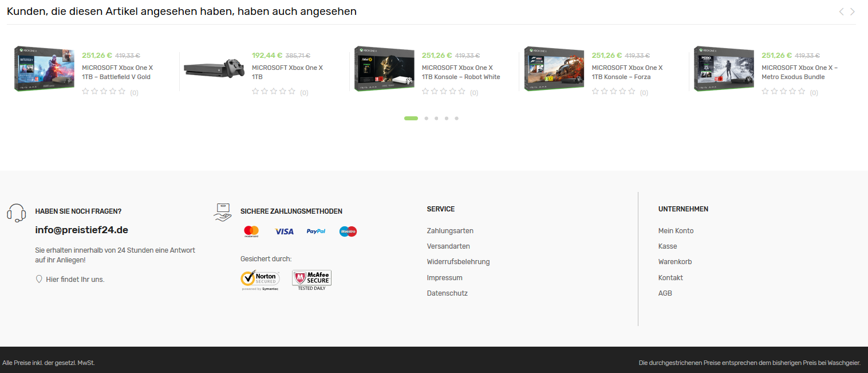The width and height of the screenshot is (868, 373).
Task: Click star rating of Battlefield V Gold product
Action: click(104, 91)
